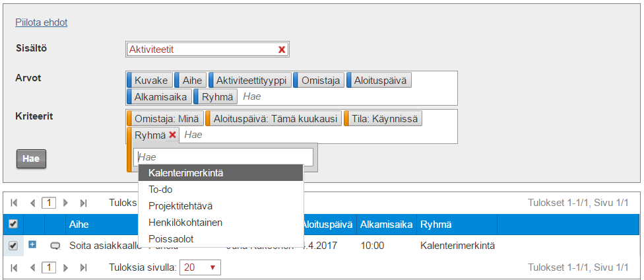Click the Piilota ehdot link
This screenshot has height=280, width=644.
(42, 22)
